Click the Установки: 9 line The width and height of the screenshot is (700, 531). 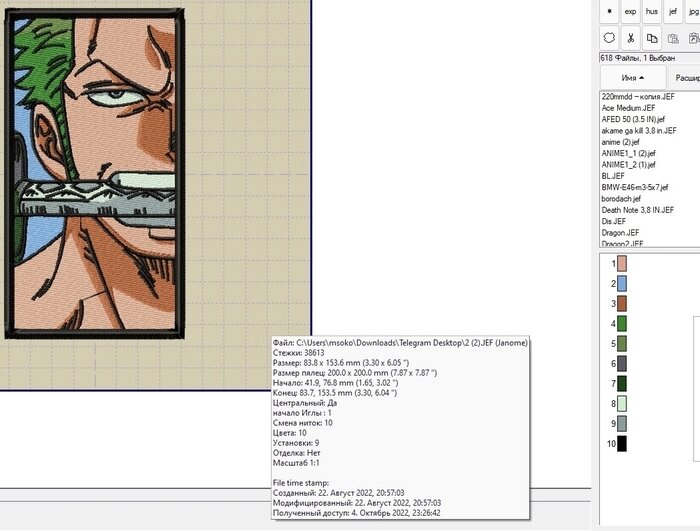coord(296,443)
